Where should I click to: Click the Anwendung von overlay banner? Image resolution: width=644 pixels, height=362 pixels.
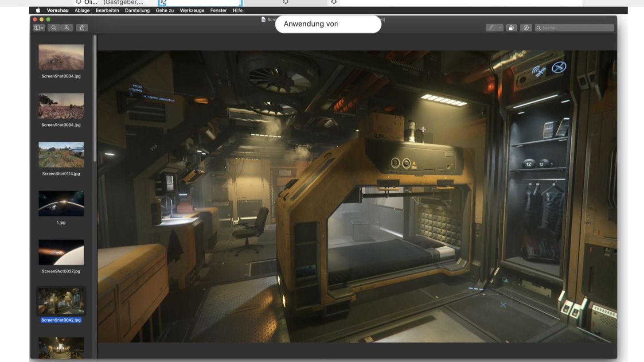point(328,24)
